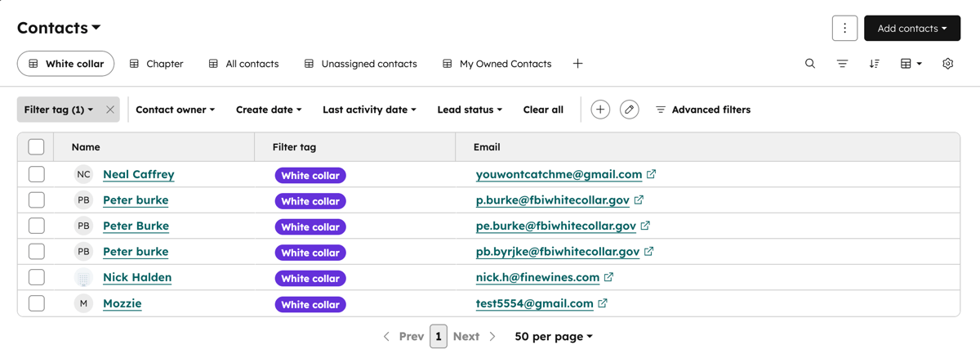Select the Nick Halden row checkbox
Viewport: 980px width, 354px height.
pos(36,277)
